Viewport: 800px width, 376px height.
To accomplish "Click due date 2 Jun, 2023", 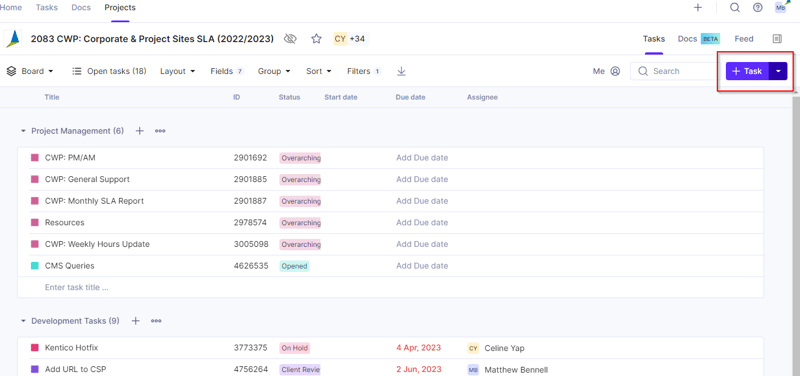I will (418, 369).
